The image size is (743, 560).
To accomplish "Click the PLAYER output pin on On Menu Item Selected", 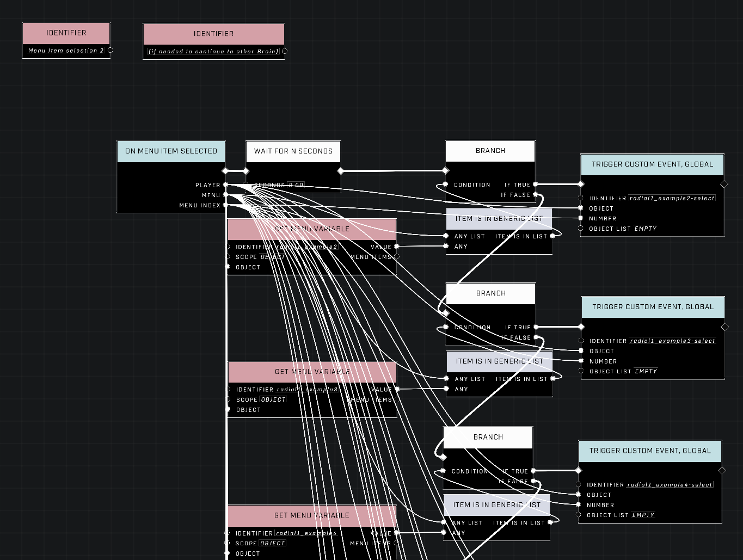I will pyautogui.click(x=225, y=185).
